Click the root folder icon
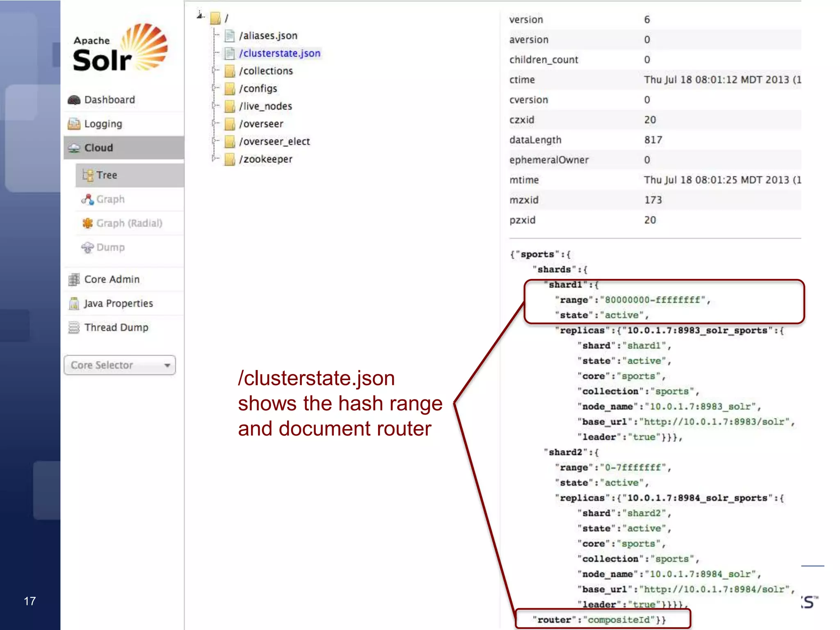The image size is (840, 630). click(215, 18)
